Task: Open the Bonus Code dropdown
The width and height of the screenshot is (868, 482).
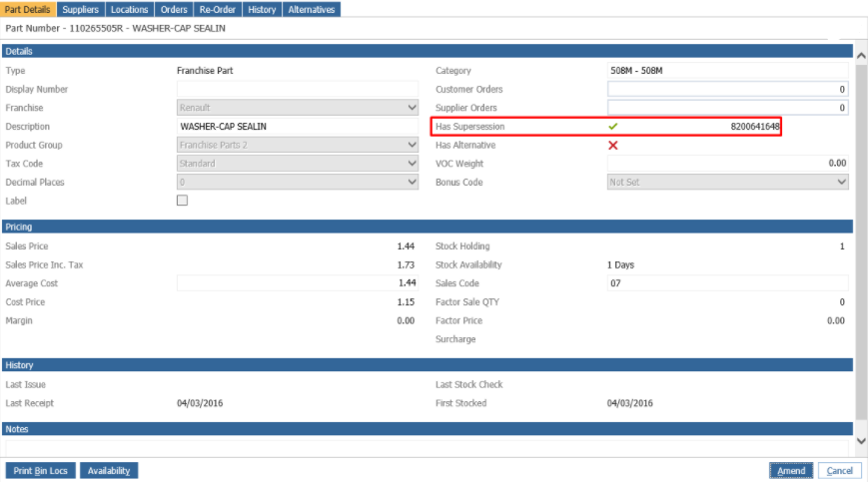Action: (x=728, y=183)
